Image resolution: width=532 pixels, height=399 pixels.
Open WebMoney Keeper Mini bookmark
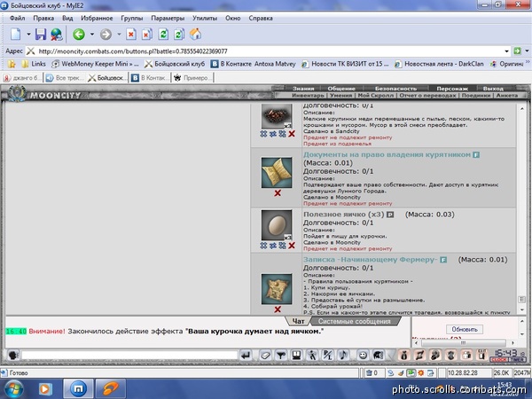[x=96, y=64]
